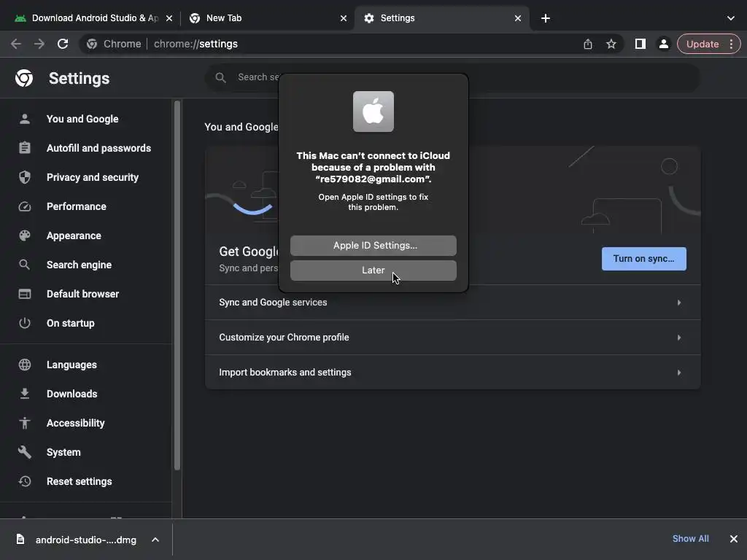Click the sidebar scrollbar

coord(177,286)
